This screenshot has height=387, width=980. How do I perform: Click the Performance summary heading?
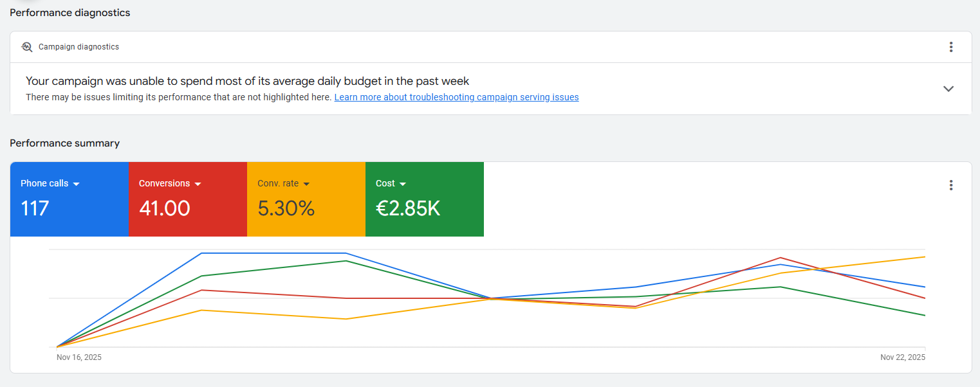coord(64,143)
